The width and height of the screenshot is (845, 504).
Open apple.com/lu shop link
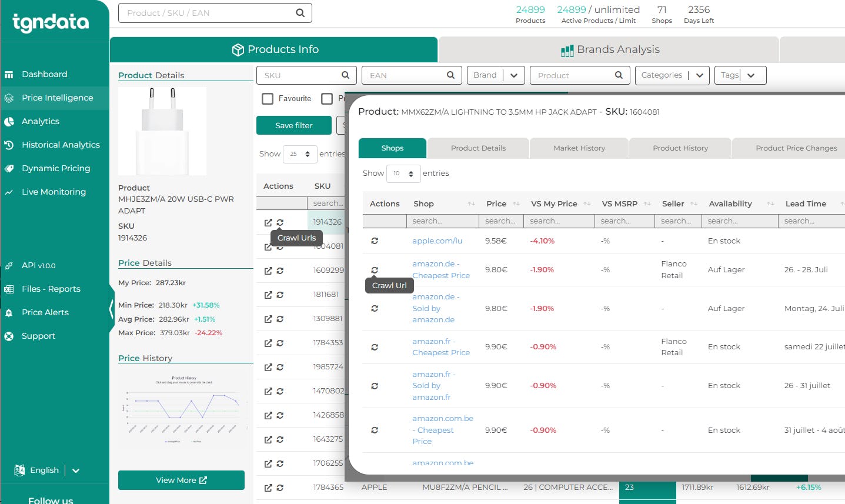pos(437,241)
